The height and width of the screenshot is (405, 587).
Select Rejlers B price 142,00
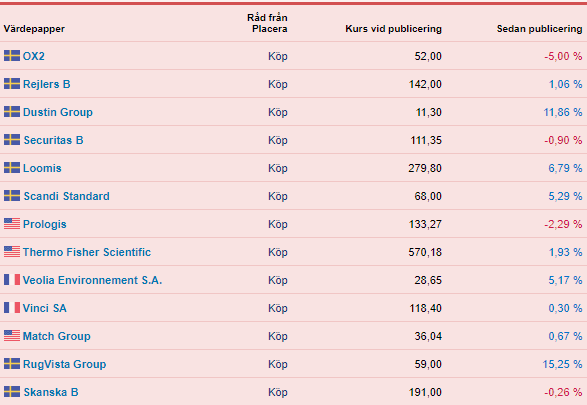pos(425,84)
